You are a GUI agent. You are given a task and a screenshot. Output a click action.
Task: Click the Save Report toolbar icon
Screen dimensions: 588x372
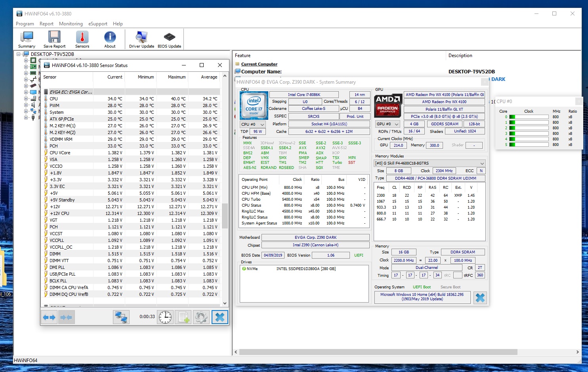pos(54,39)
